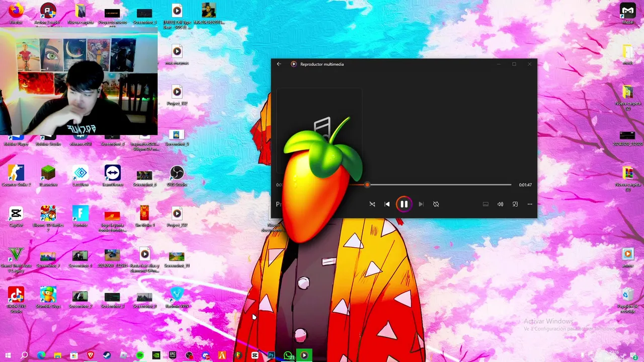Viewport: 644px width, 362px height.
Task: Open the Action Loader desktop shortcut
Action: click(x=48, y=14)
